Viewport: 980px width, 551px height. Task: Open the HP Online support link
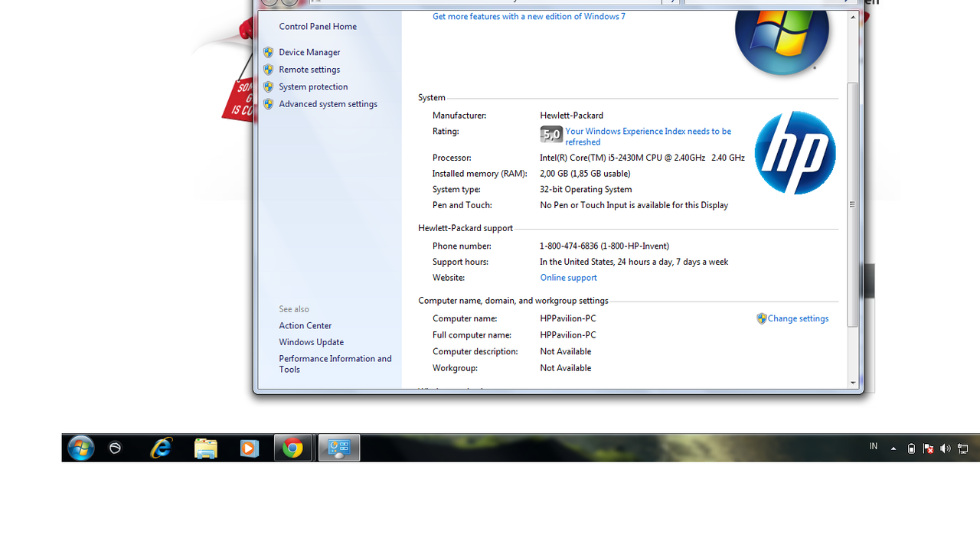click(x=568, y=278)
